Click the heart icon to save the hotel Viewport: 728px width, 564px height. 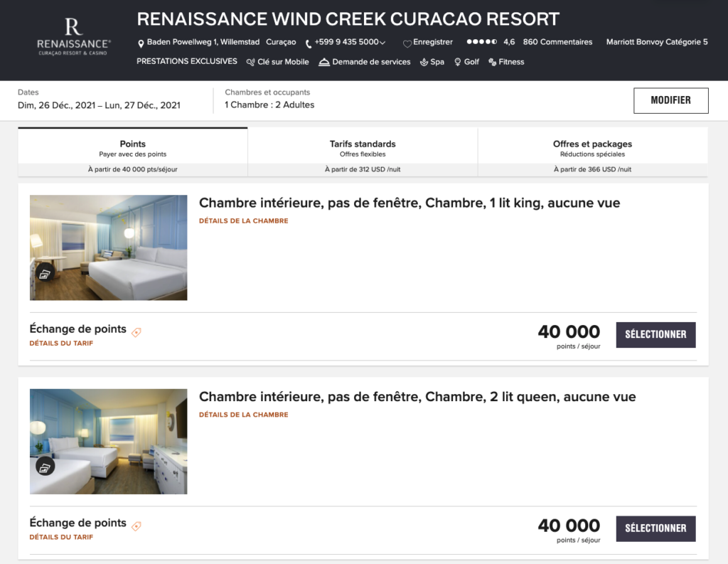[x=407, y=43]
